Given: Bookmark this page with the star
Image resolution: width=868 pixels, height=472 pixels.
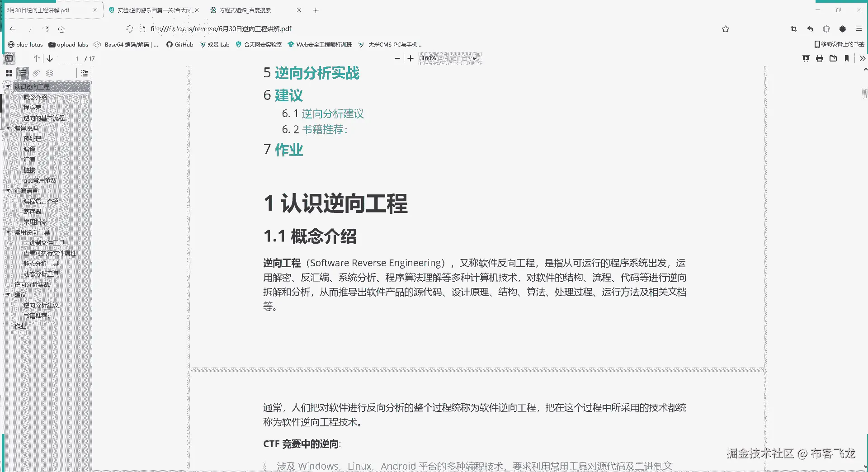Looking at the screenshot, I should click(726, 29).
